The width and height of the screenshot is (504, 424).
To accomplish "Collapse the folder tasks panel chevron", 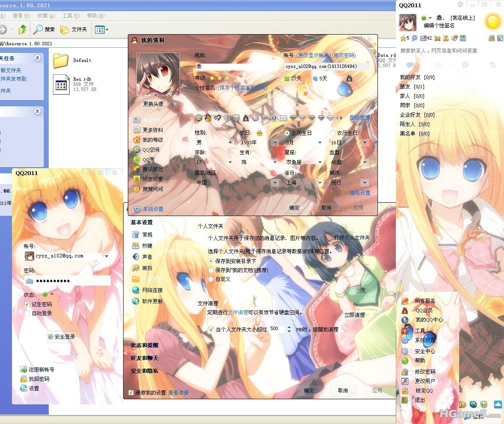I will tap(38, 58).
